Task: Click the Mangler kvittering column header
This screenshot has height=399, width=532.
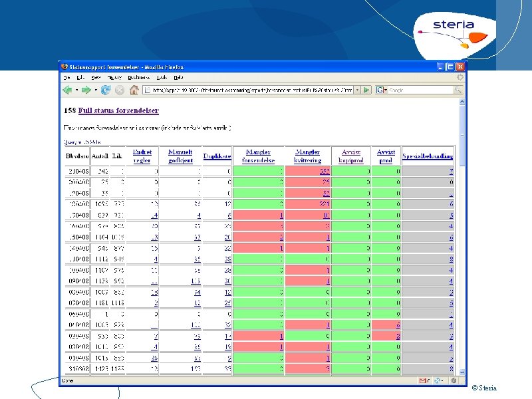Action: click(308, 156)
